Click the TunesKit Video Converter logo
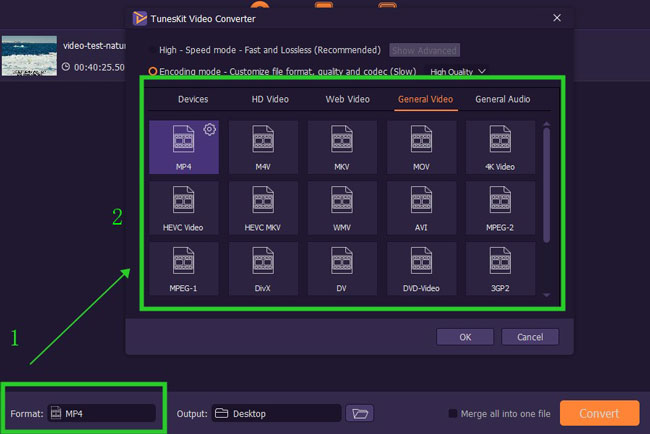Screen dimensions: 650x434 tap(140, 18)
